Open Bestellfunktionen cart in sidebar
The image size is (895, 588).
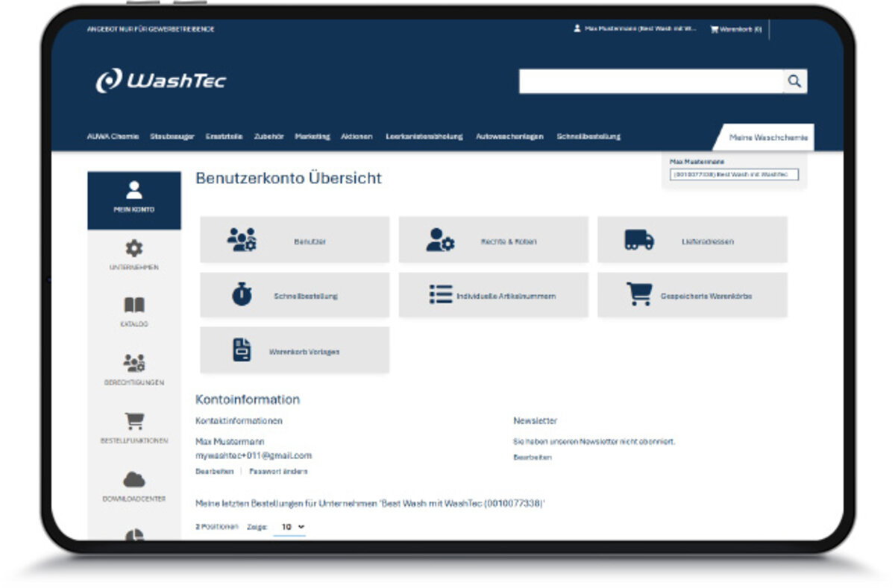[134, 429]
